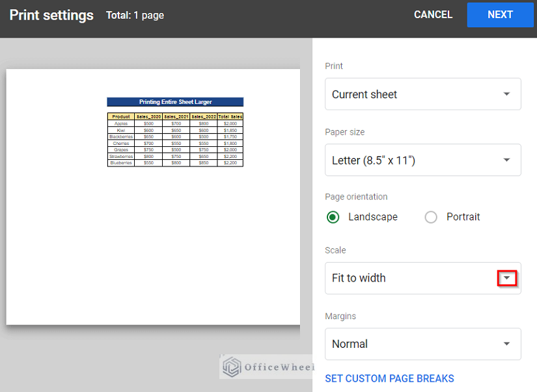Click the Margins dropdown arrow
Image resolution: width=537 pixels, height=392 pixels.
(506, 344)
